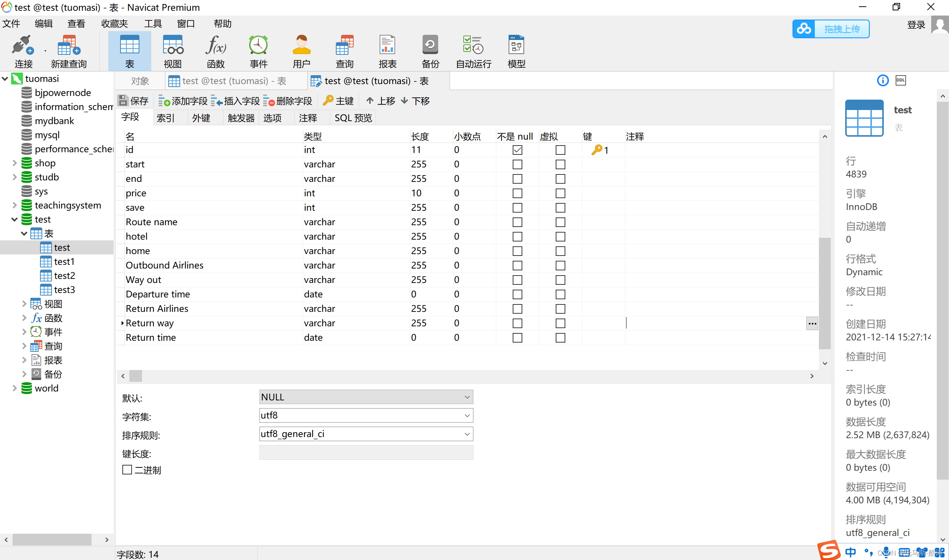Open the 工具 menu

tap(153, 24)
